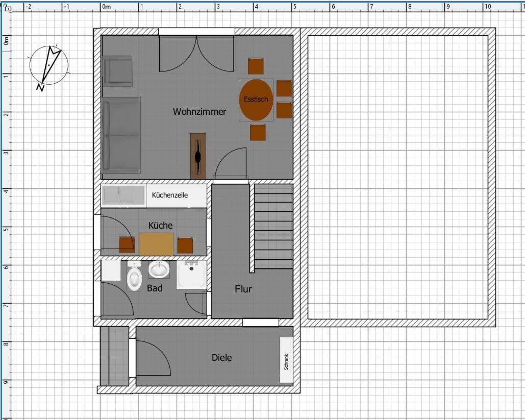Click the Flur room label

click(x=243, y=289)
